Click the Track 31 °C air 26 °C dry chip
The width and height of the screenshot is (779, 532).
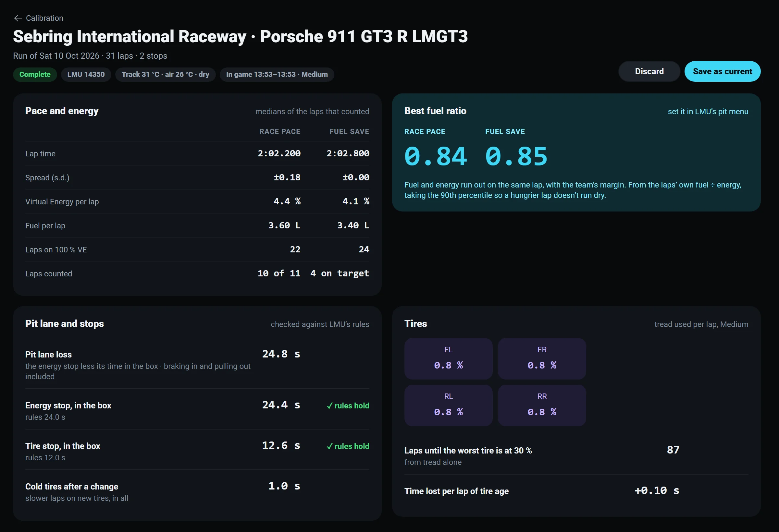[165, 74]
